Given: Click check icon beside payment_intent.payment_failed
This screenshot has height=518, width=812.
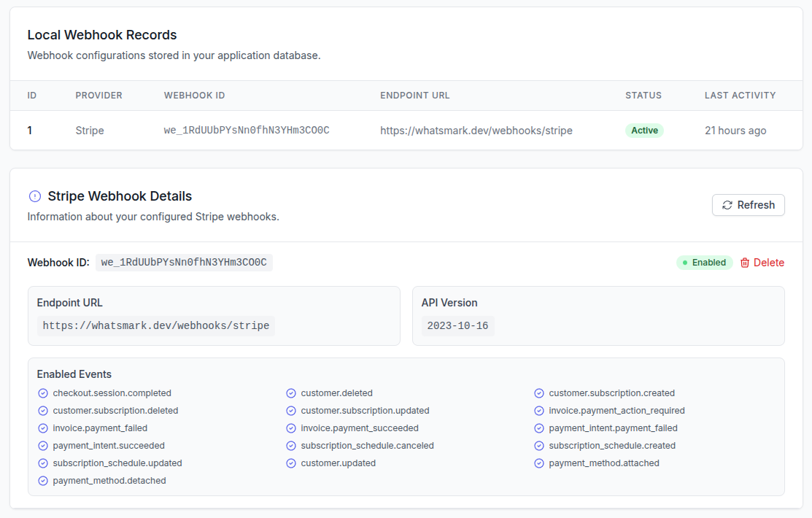Looking at the screenshot, I should point(539,428).
